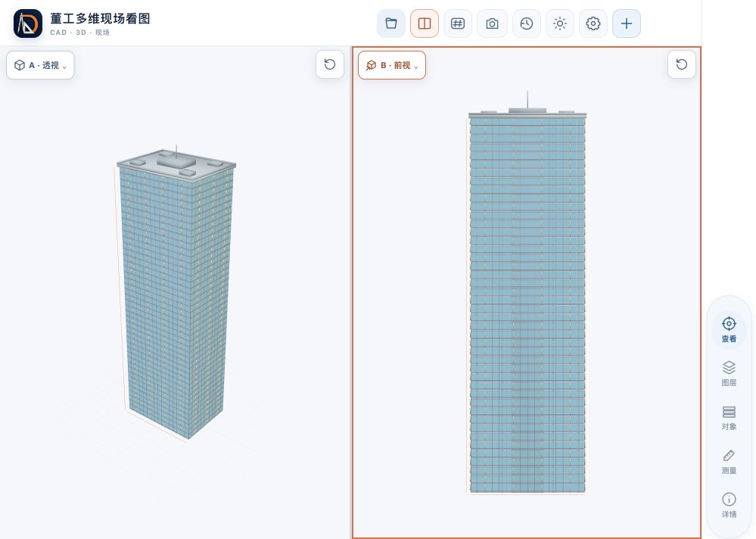Image resolution: width=756 pixels, height=539 pixels.
Task: Click the building model in perspective view
Action: tap(176, 294)
